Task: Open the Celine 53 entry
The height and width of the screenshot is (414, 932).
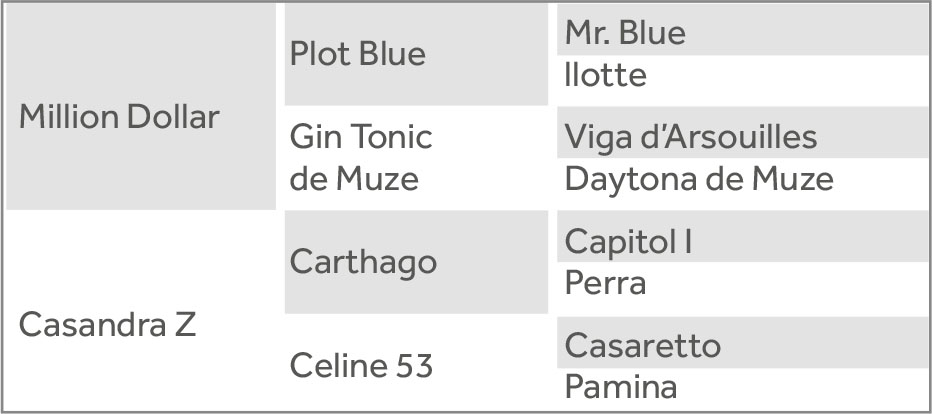Action: click(x=416, y=364)
